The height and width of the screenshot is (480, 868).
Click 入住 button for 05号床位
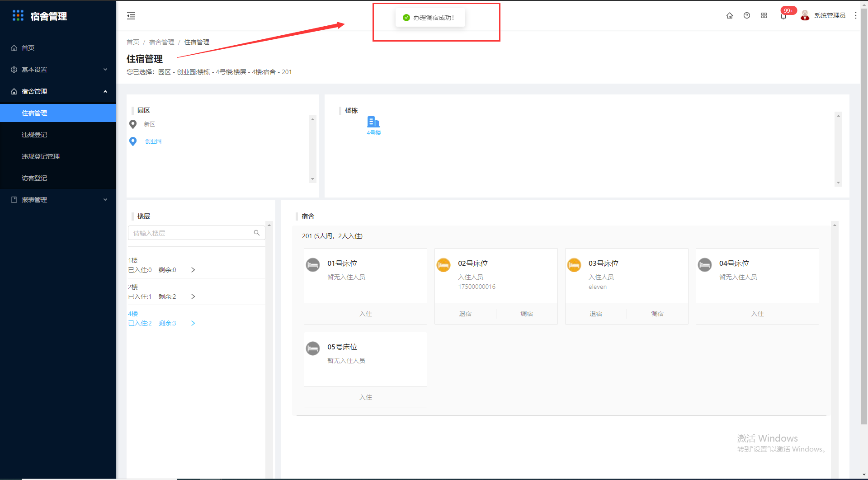tap(365, 397)
